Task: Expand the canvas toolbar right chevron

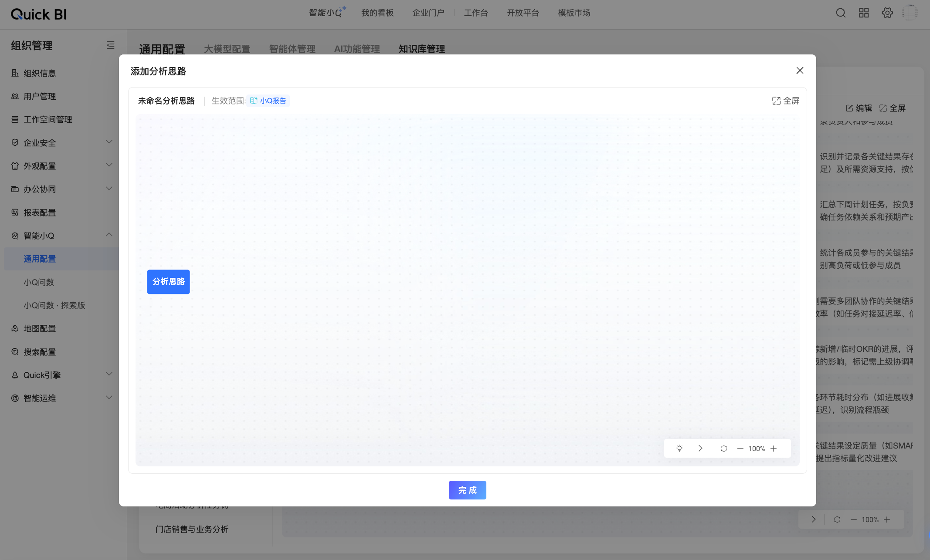Action: click(700, 449)
